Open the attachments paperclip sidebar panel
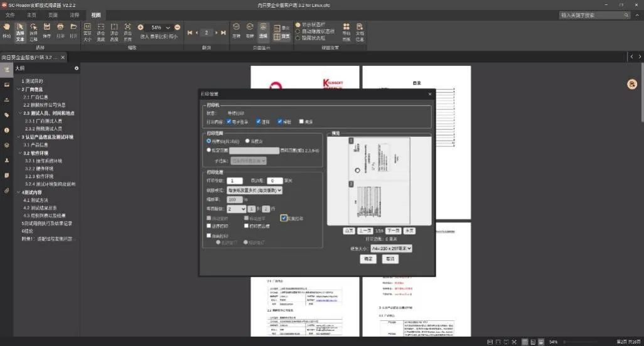This screenshot has height=346, width=644. point(7,190)
